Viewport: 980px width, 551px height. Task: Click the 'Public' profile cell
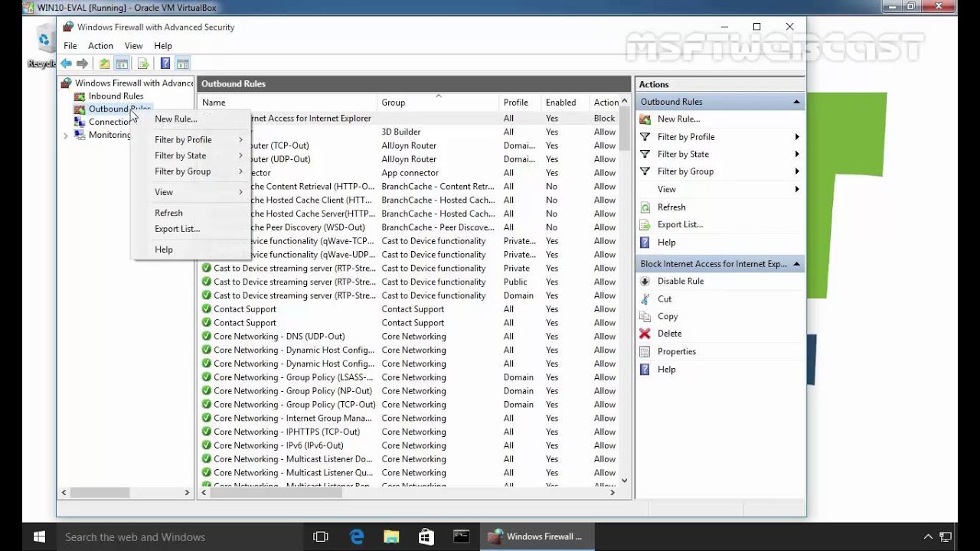515,282
